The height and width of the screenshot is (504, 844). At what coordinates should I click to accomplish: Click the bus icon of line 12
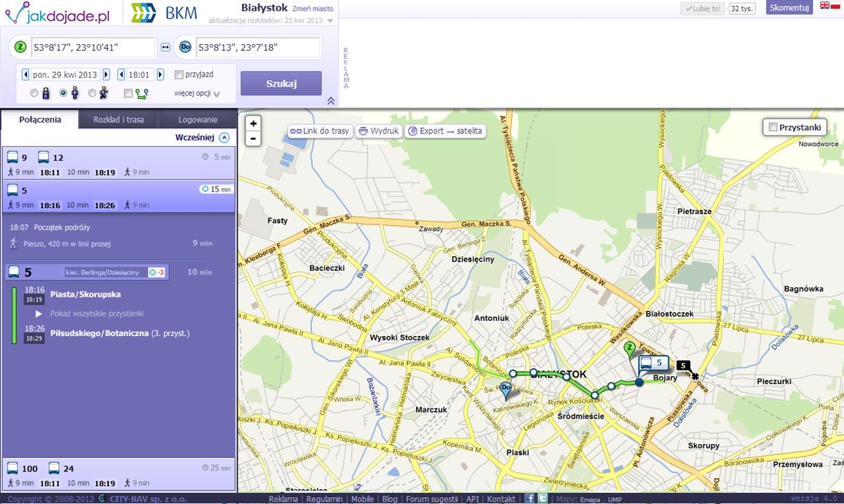[x=43, y=157]
